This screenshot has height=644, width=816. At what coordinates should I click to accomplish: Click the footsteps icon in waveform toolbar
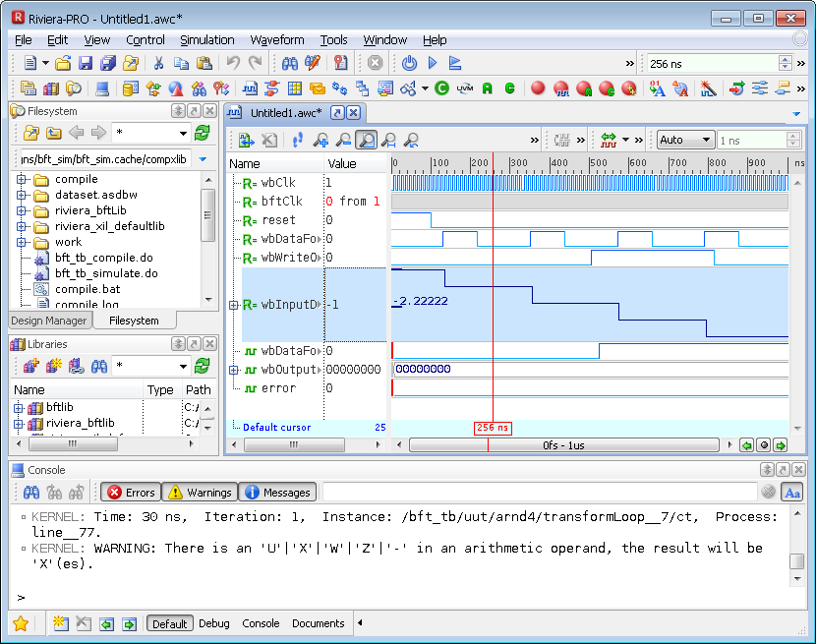click(x=298, y=140)
